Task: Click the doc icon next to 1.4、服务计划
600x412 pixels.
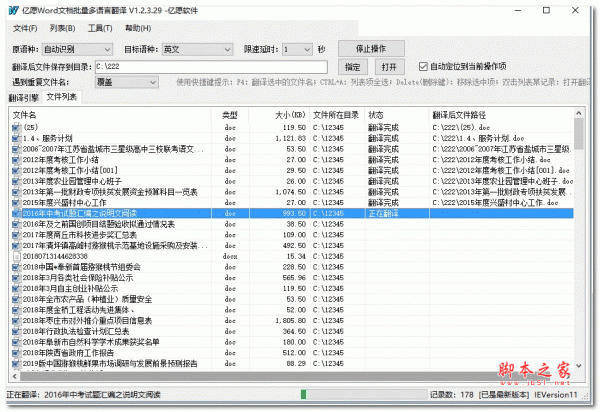Action: click(16, 138)
